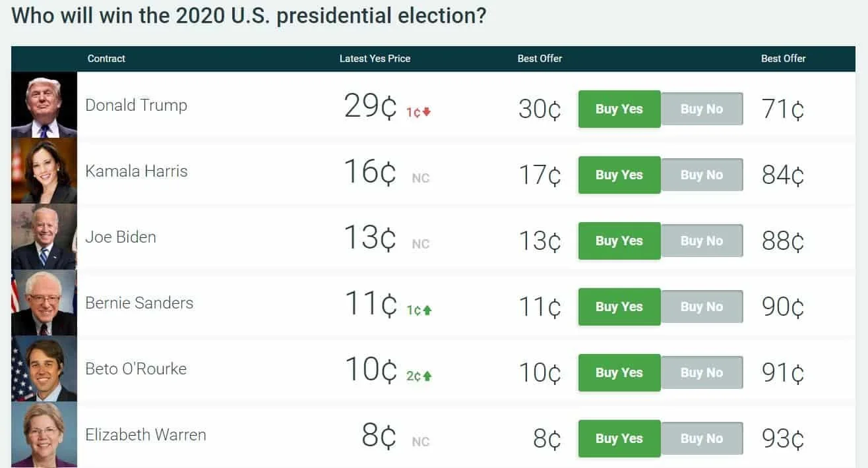Click Donald Trump's portrait thumbnail

44,105
